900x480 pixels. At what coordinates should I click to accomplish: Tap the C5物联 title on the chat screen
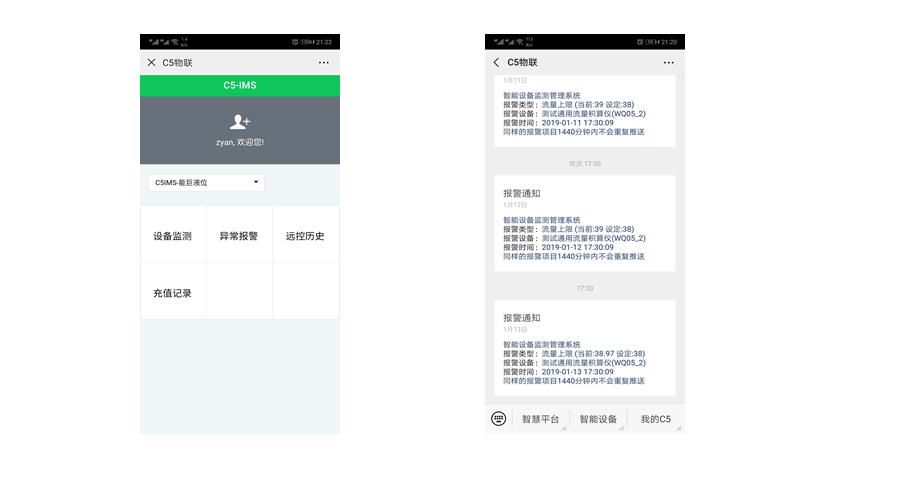522,63
